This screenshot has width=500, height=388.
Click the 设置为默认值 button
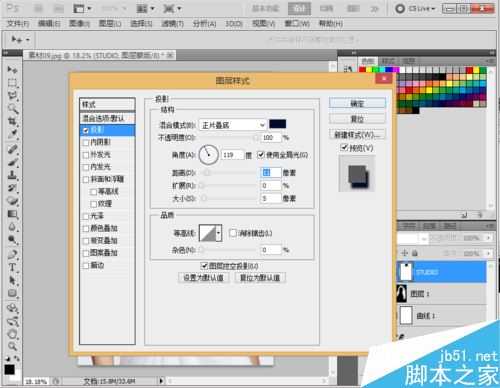point(204,278)
